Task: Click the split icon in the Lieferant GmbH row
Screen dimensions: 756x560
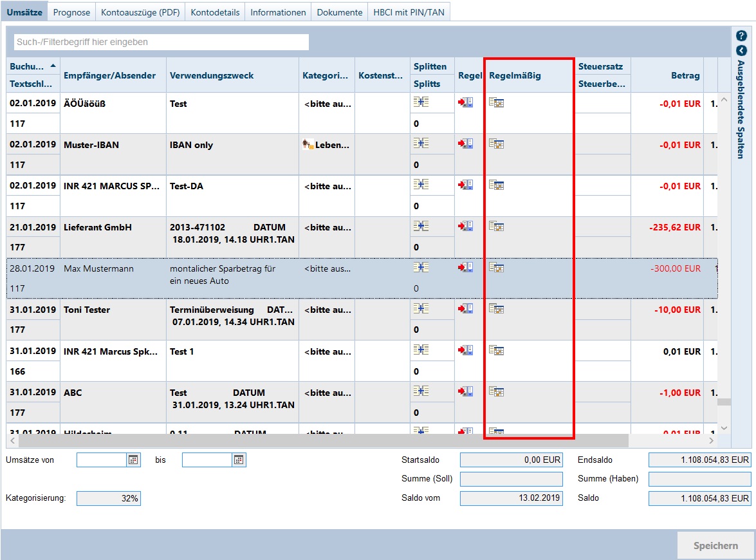Action: click(421, 226)
